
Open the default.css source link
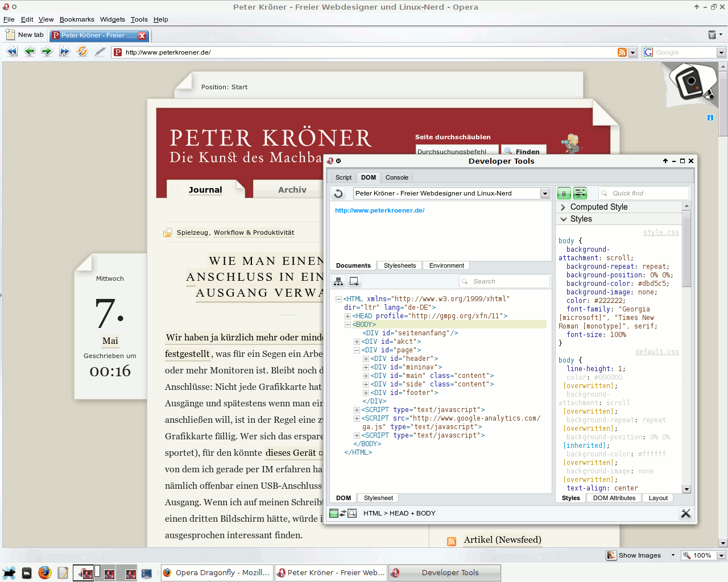click(657, 352)
